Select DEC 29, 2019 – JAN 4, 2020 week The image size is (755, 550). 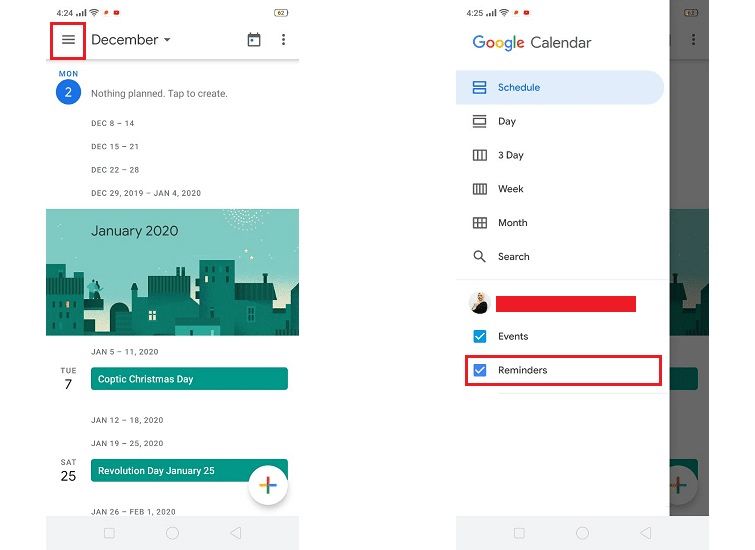click(146, 193)
